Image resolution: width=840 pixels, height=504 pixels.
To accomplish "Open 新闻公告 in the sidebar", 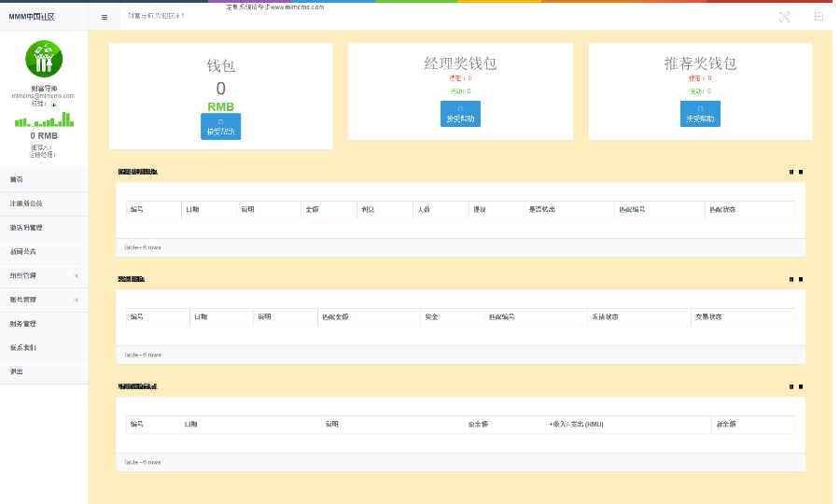I will pyautogui.click(x=44, y=252).
